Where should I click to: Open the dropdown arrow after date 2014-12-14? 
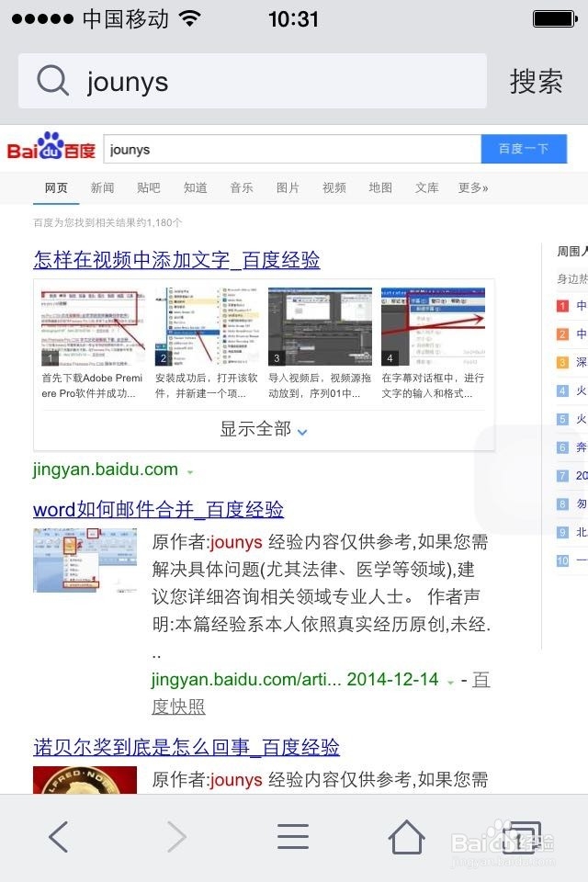point(450,683)
